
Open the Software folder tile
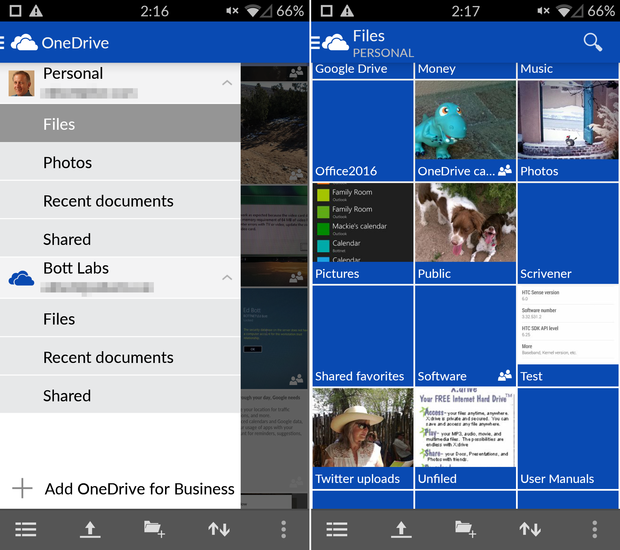pyautogui.click(x=465, y=336)
